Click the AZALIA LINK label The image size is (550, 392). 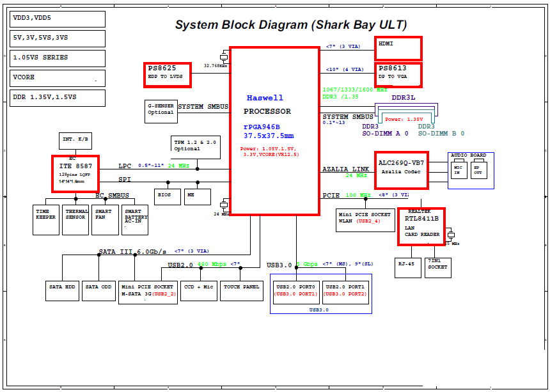point(345,169)
